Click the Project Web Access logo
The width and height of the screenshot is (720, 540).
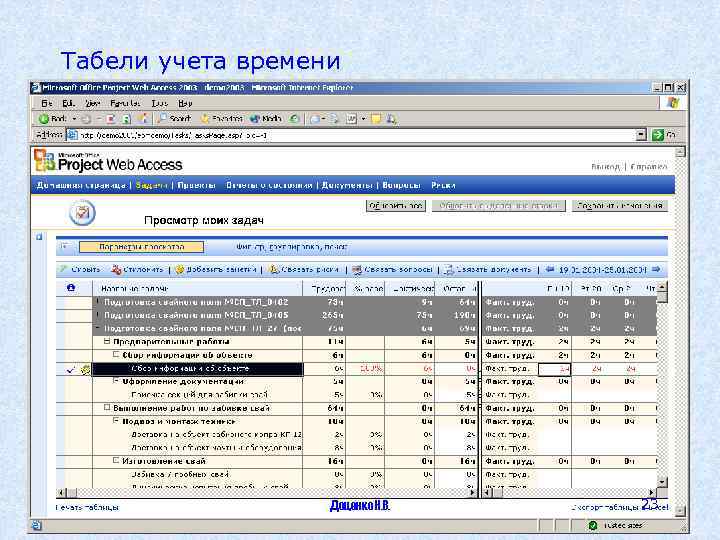tap(109, 161)
